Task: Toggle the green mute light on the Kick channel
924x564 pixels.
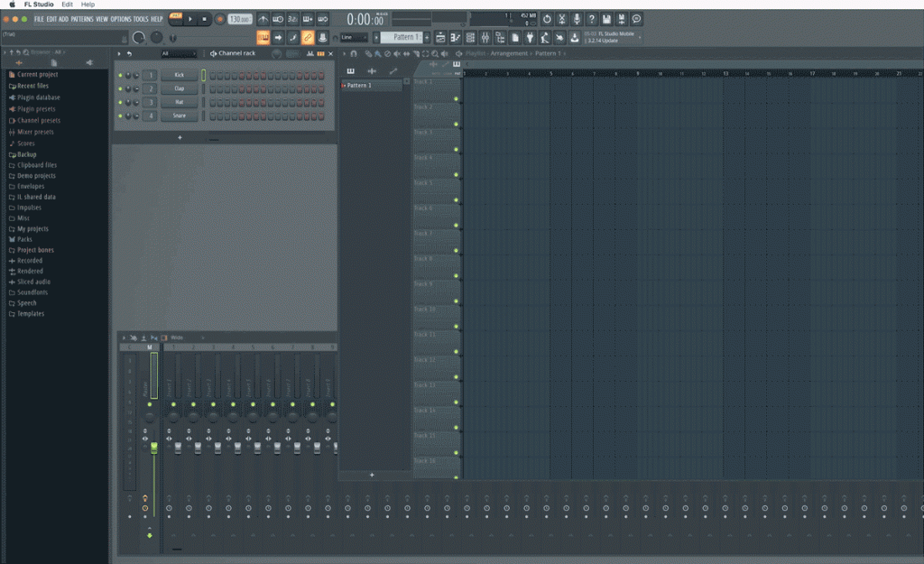Action: (119, 75)
